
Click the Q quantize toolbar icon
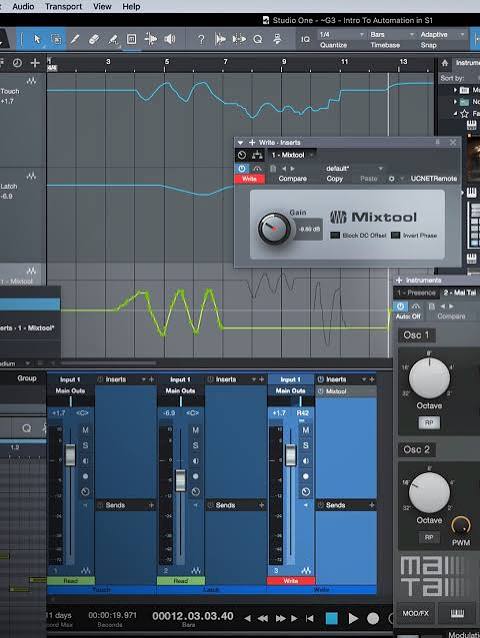click(258, 39)
